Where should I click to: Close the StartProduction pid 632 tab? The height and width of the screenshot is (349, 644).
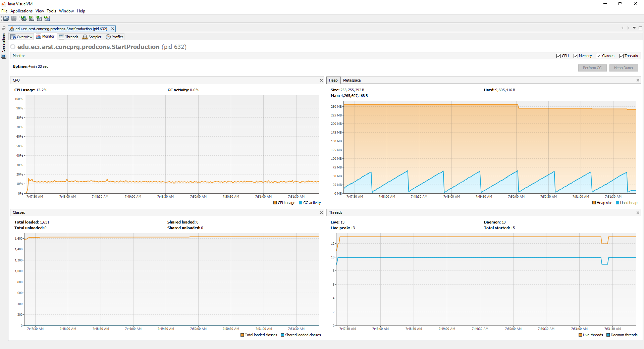[x=113, y=29]
